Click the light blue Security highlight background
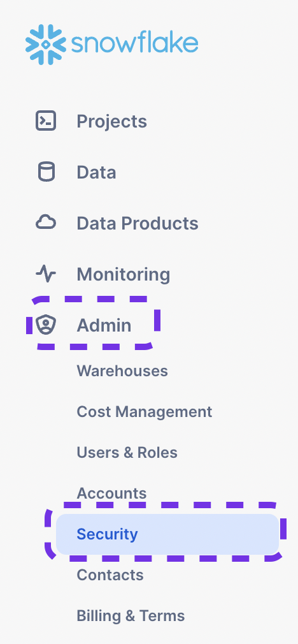Screen dimensions: 298x644 point(167,534)
